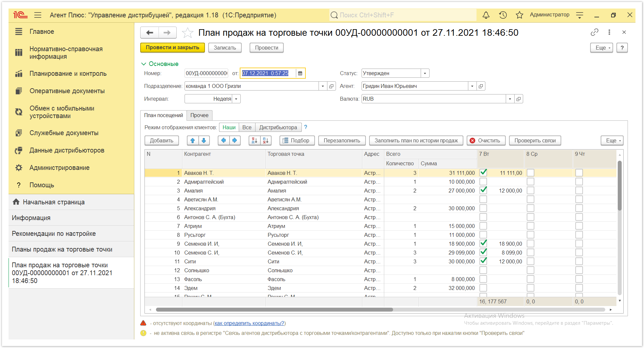Viewport: 644px width, 348px height.
Task: Expand the Подразделение dropdown
Action: (x=323, y=86)
